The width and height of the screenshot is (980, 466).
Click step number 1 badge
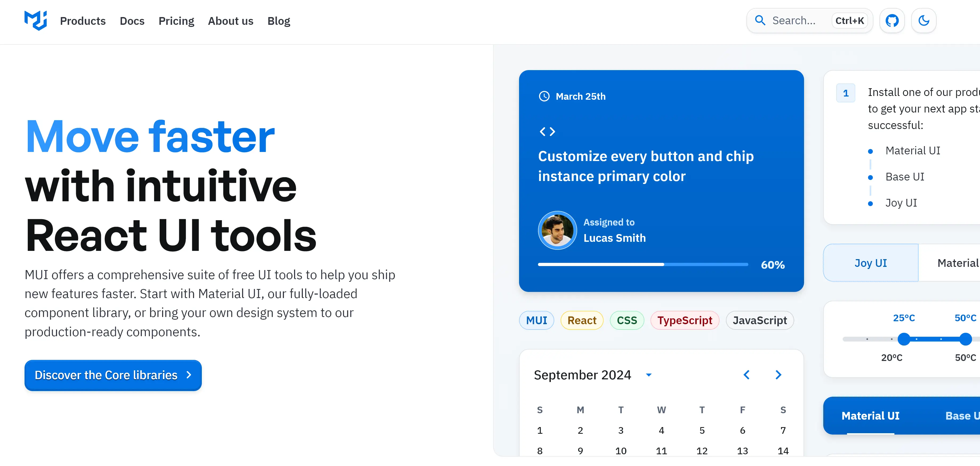point(845,93)
